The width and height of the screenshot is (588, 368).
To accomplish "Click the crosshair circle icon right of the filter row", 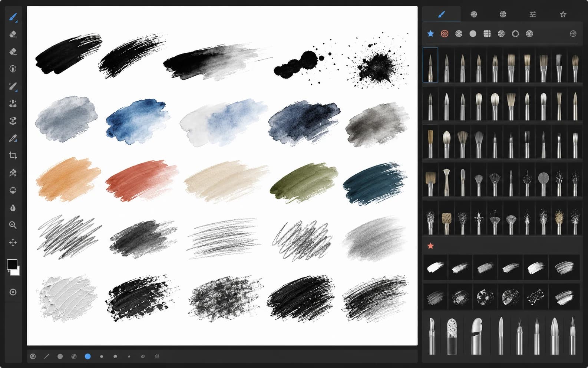I will coord(573,34).
